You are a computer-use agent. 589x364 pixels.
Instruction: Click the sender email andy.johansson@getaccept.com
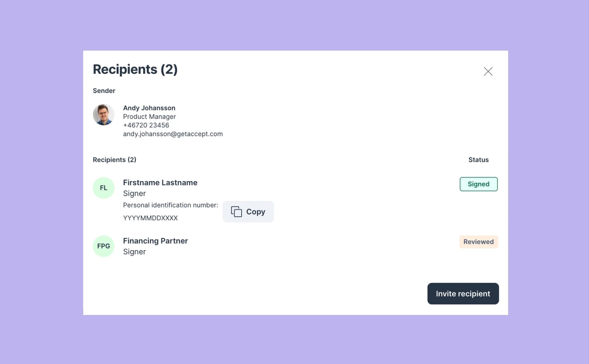click(173, 134)
